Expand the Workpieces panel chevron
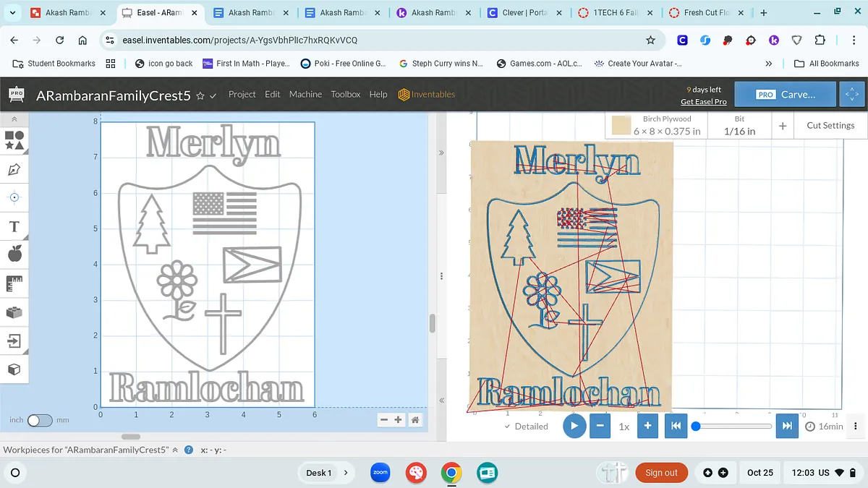This screenshot has width=868, height=488. [x=175, y=450]
